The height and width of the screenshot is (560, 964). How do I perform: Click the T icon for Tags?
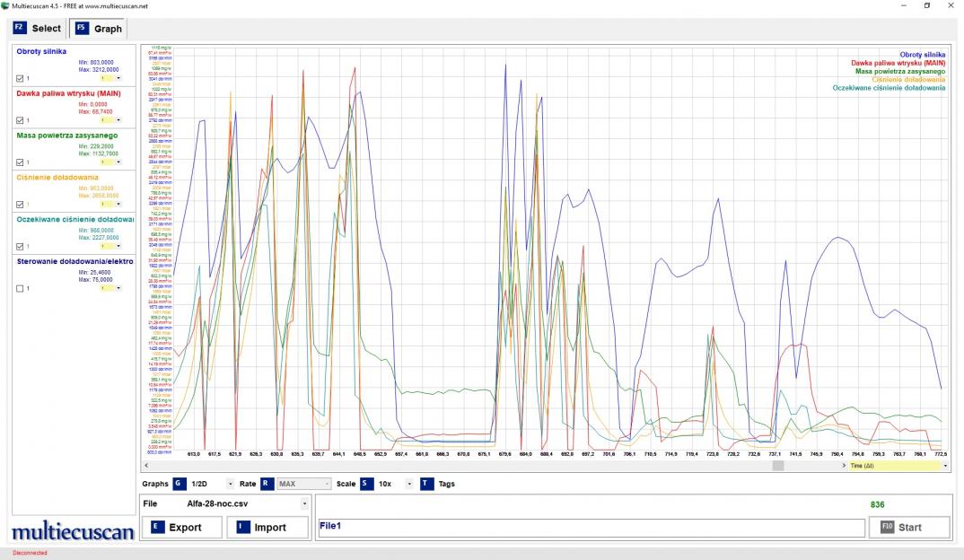pyautogui.click(x=426, y=484)
